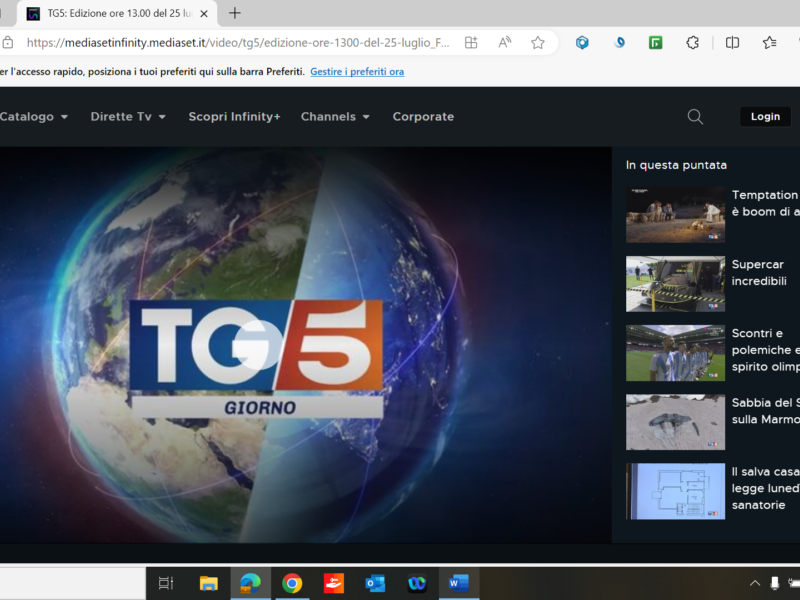Show hidden system tray icons
Viewport: 800px width, 600px height.
pyautogui.click(x=755, y=583)
